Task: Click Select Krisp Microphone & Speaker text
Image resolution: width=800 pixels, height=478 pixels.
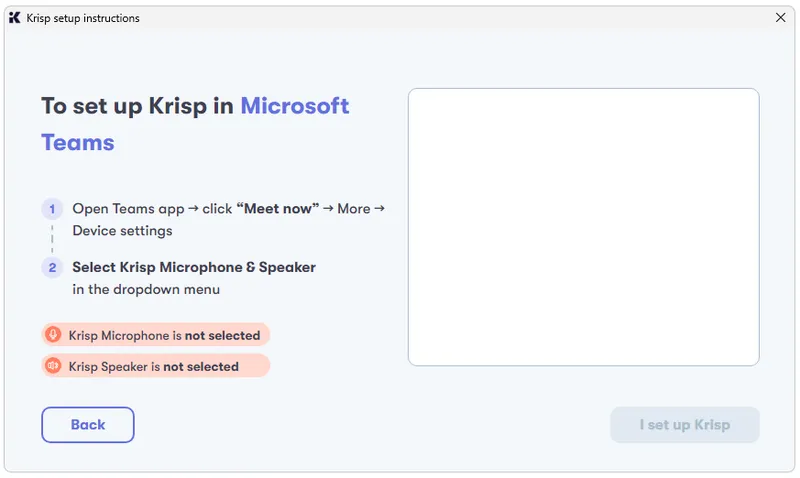Action: 194,267
